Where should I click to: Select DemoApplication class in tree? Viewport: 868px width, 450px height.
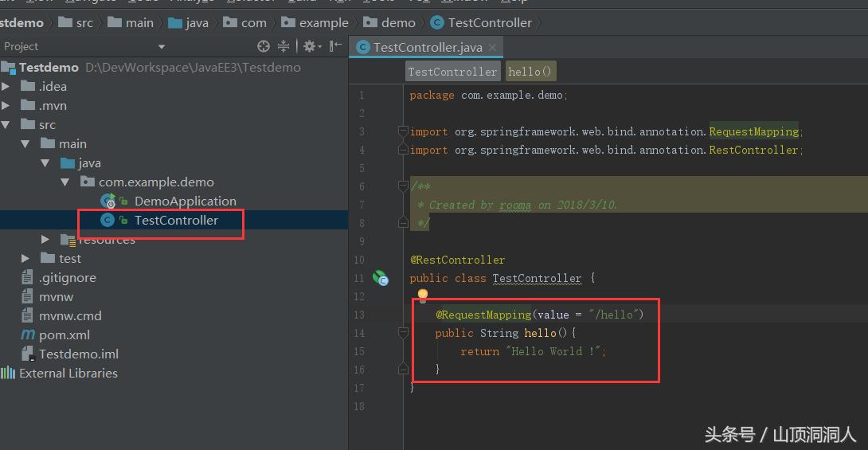click(x=185, y=201)
